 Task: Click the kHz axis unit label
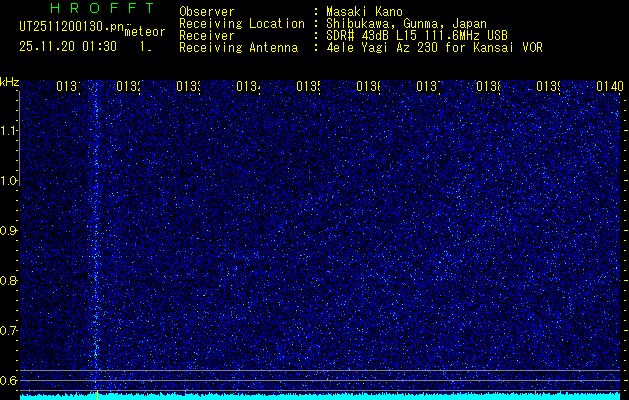[x=9, y=82]
